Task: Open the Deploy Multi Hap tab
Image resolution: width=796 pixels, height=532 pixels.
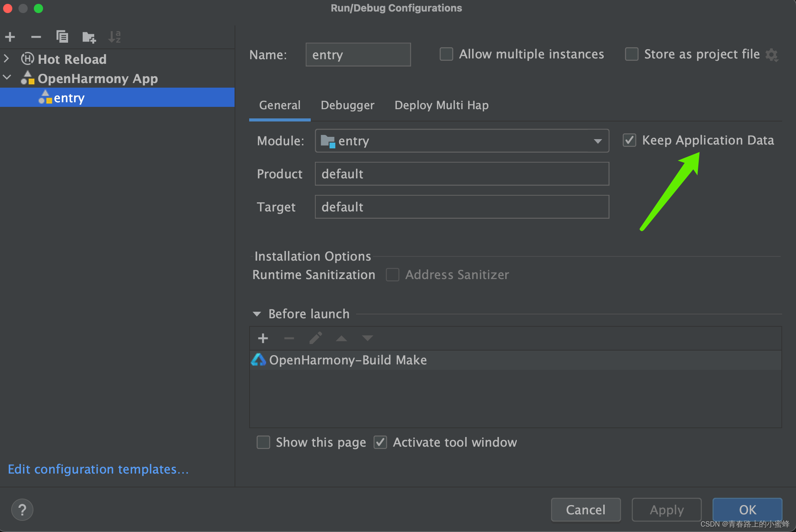Action: [x=441, y=105]
